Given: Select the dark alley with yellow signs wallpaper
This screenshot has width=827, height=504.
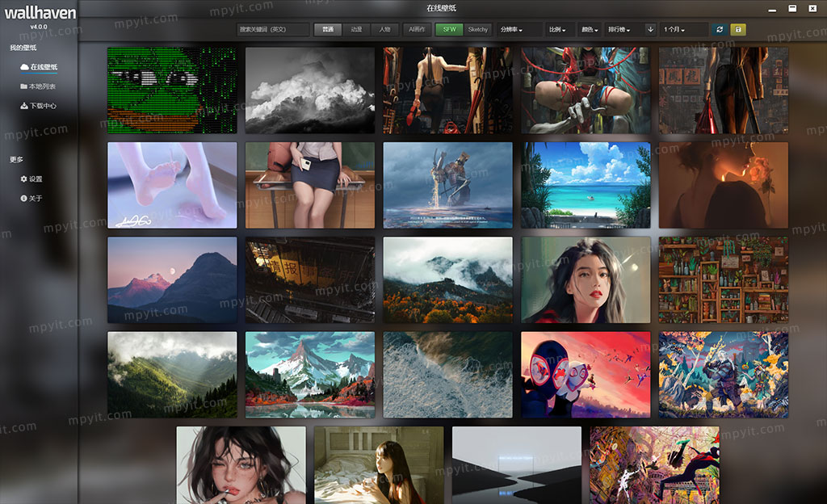Looking at the screenshot, I should click(310, 280).
